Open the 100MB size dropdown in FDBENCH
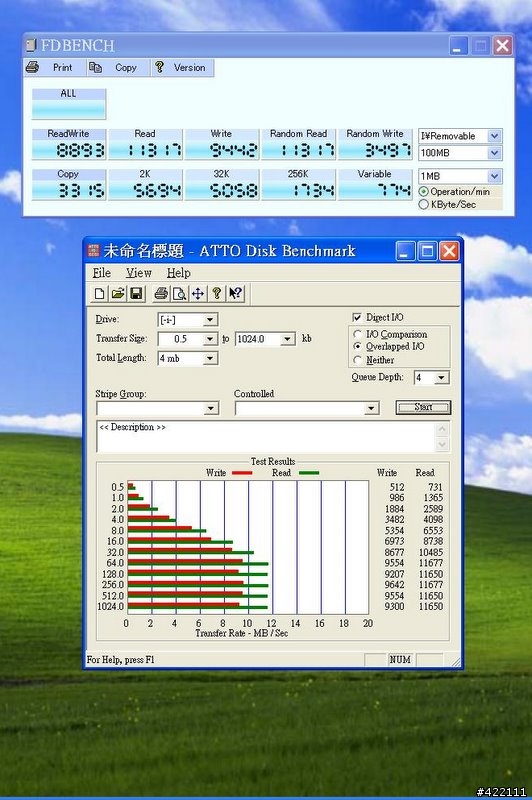The width and height of the screenshot is (532, 800). 494,153
